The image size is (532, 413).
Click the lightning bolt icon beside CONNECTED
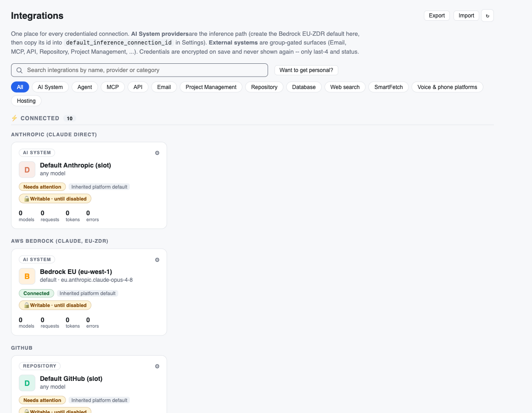pyautogui.click(x=14, y=118)
